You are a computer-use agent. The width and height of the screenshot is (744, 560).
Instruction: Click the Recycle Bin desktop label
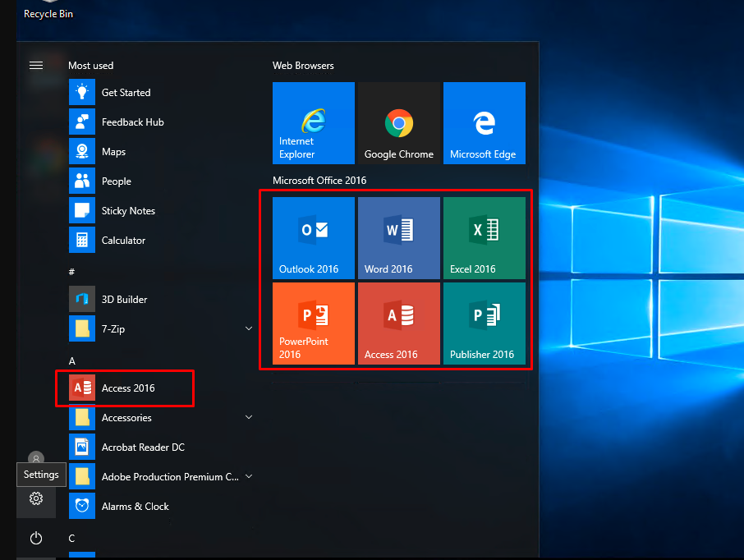[48, 14]
